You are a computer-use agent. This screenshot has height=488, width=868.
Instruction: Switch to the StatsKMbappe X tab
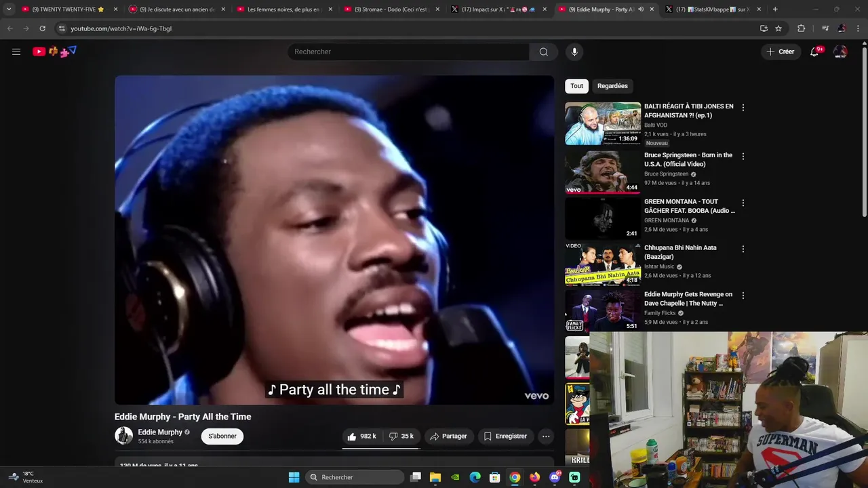click(x=713, y=9)
